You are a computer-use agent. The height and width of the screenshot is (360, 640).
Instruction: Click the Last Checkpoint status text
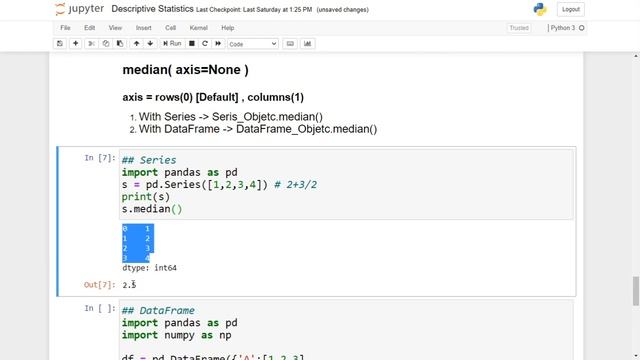[254, 9]
